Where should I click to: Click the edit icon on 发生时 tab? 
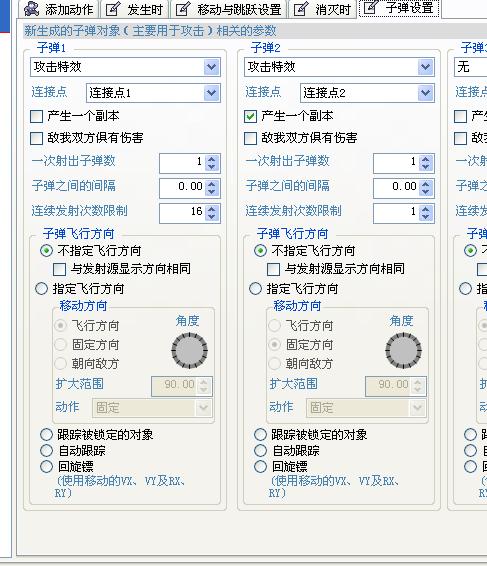click(113, 9)
